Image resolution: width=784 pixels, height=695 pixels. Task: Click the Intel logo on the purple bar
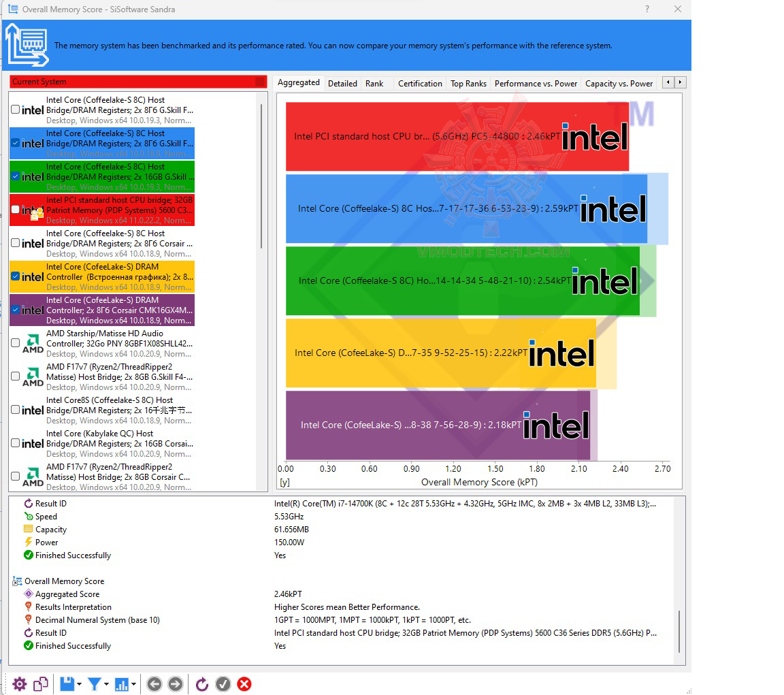click(x=556, y=425)
